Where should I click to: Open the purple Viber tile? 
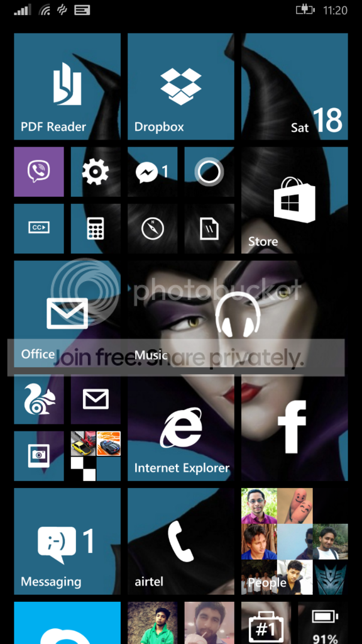pos(39,172)
